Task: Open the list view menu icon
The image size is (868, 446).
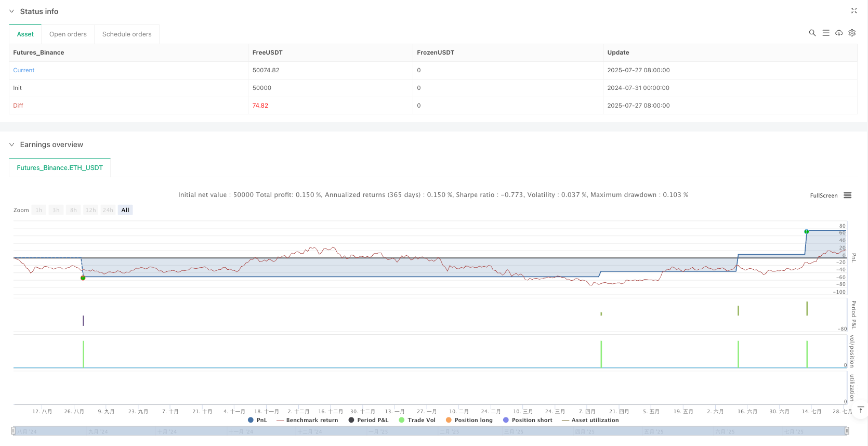Action: tap(825, 33)
